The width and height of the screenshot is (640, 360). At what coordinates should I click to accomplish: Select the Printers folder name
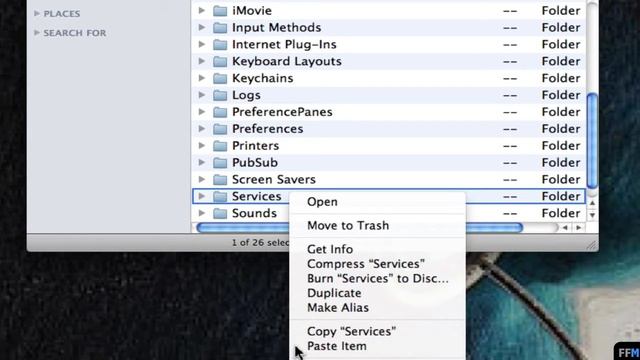(x=256, y=146)
